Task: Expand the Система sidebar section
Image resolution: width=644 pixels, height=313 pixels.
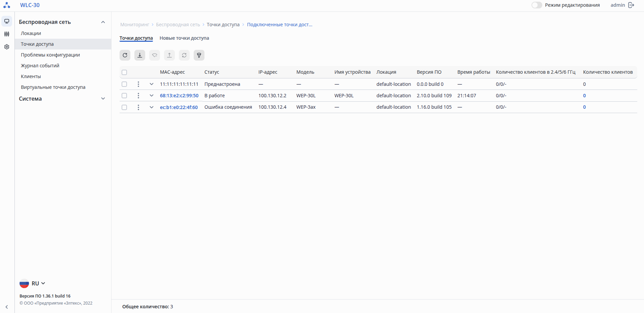Action: coord(103,99)
